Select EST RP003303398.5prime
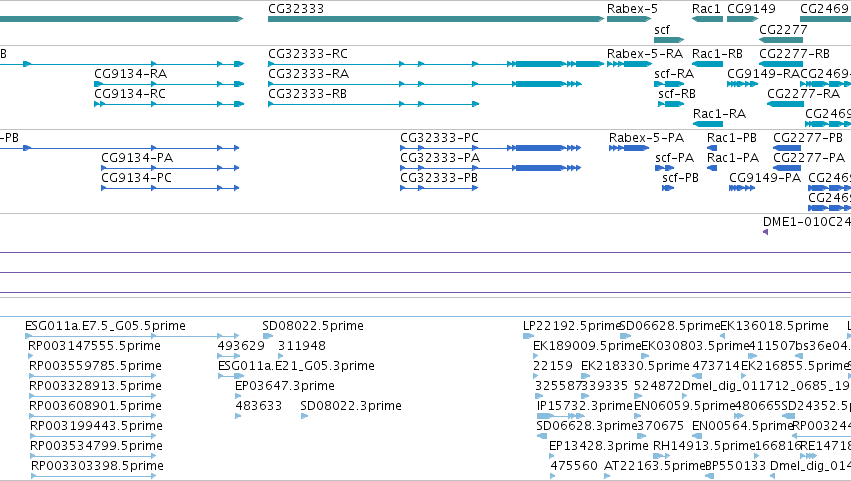This screenshot has height=481, width=851. coord(97,466)
